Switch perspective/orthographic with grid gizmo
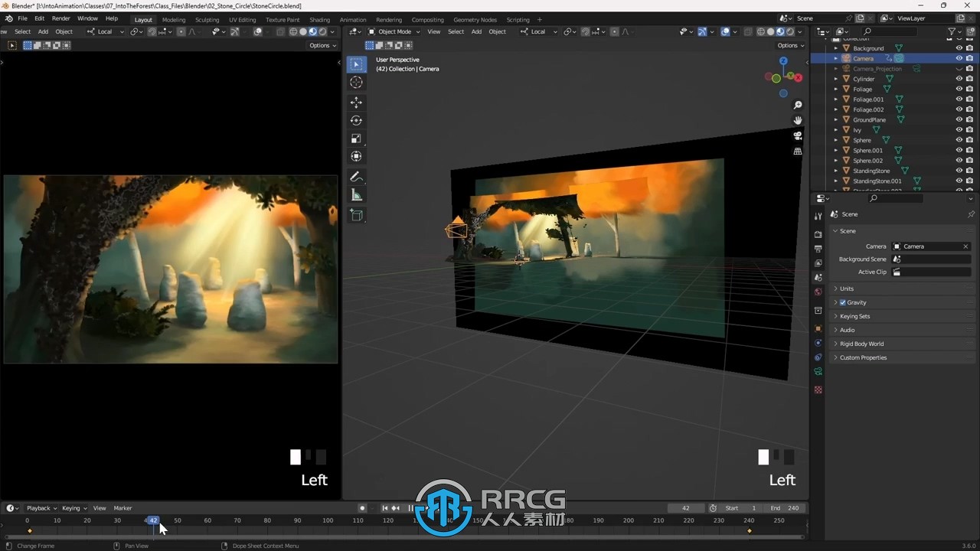 click(x=797, y=152)
